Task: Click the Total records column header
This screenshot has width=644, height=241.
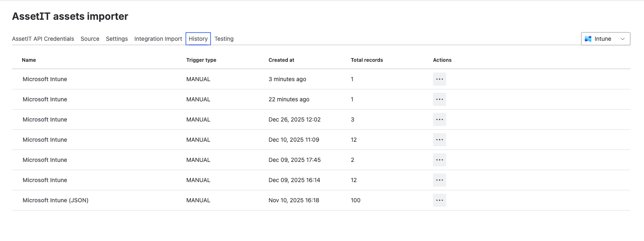Action: pos(366,60)
